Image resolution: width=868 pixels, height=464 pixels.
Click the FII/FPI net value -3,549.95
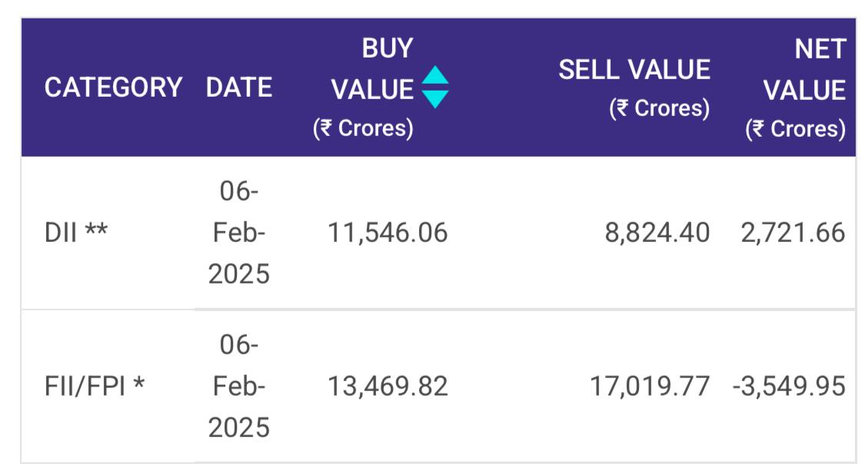(x=789, y=386)
